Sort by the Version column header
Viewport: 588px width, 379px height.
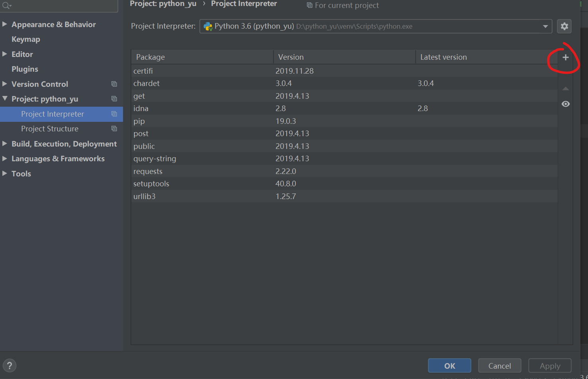[x=344, y=57]
